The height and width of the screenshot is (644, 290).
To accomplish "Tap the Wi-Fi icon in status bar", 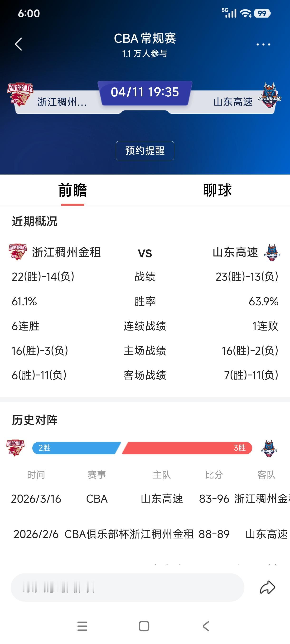I will pyautogui.click(x=246, y=14).
